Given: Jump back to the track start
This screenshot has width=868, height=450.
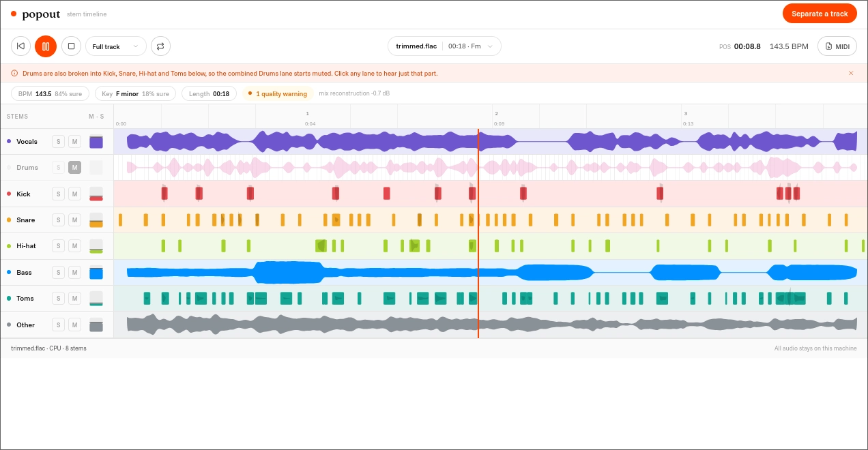Looking at the screenshot, I should [21, 46].
